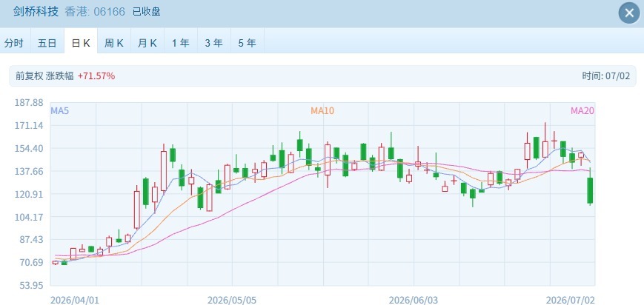Viewport: 644px width, 305px height.
Task: Open the 五日 chart tab
Action: [x=47, y=43]
